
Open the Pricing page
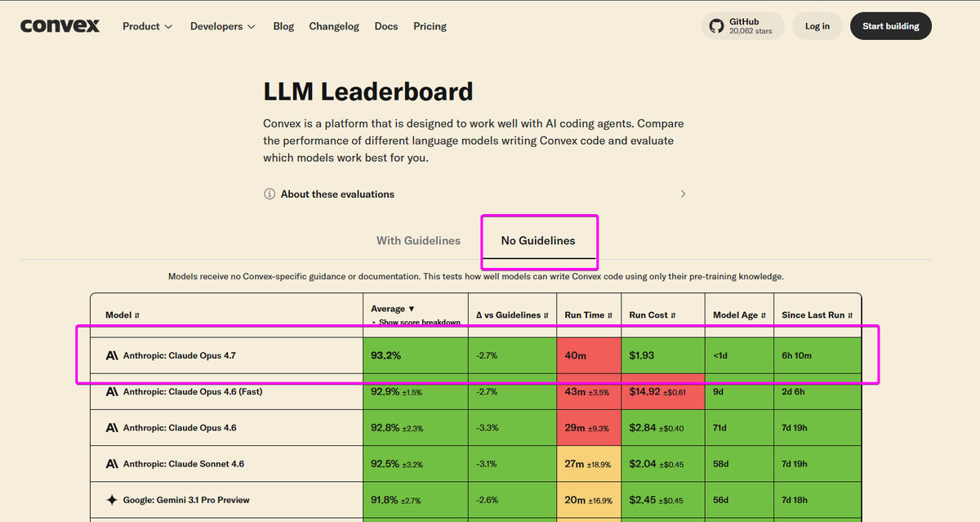[x=430, y=26]
